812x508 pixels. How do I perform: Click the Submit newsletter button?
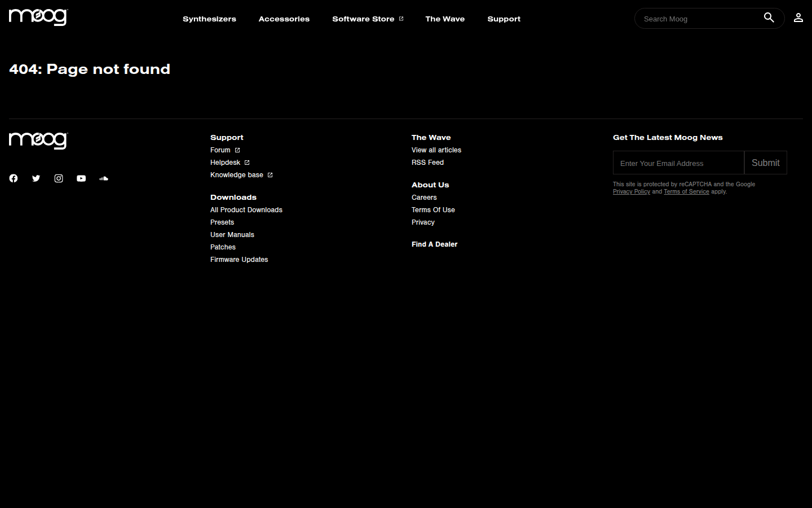tap(765, 163)
